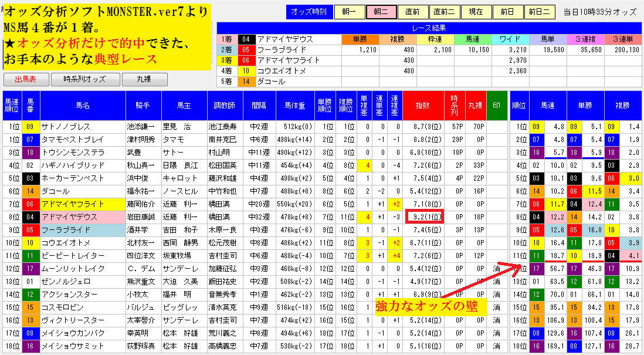
Task: Click the オッズ時刻 label button
Action: 309,12
